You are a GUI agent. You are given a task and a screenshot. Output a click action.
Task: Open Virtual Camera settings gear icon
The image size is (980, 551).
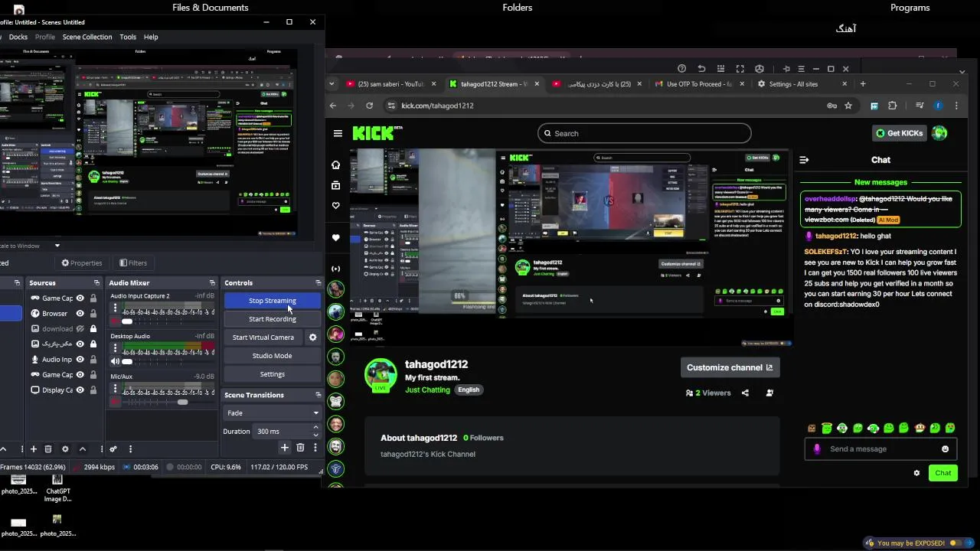tap(312, 337)
